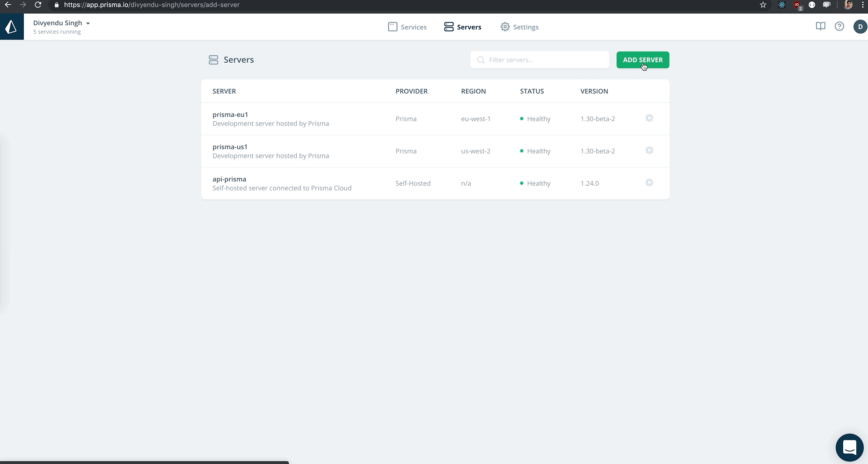The width and height of the screenshot is (868, 464).
Task: Open the Divyendu Singh workspace dropdown
Action: click(x=61, y=23)
